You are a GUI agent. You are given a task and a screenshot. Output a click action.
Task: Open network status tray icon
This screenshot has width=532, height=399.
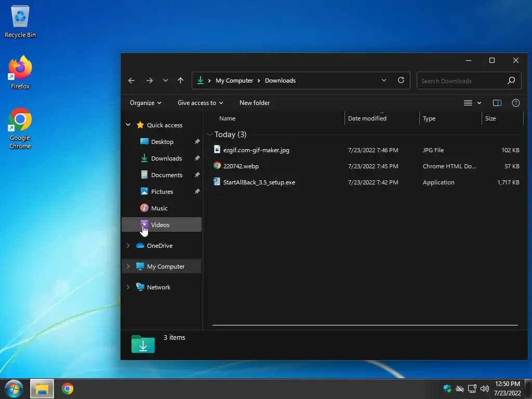472,389
